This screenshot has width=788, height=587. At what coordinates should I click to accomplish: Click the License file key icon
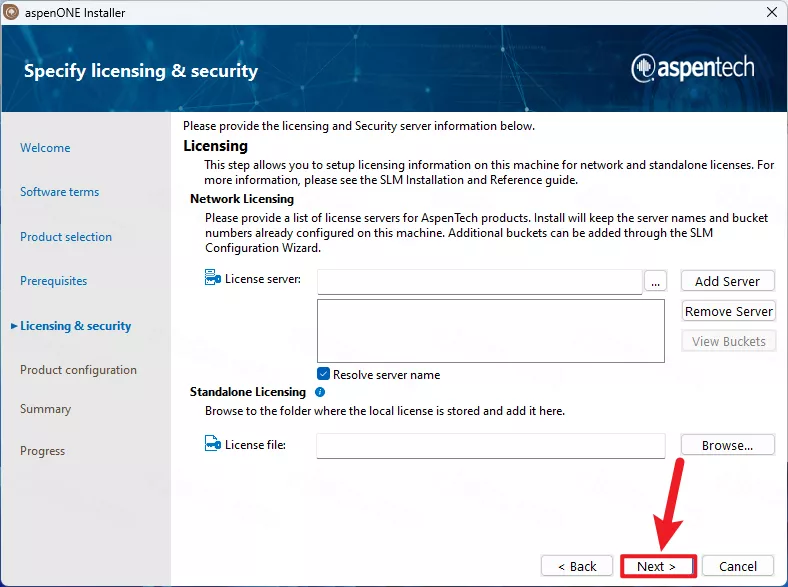212,445
